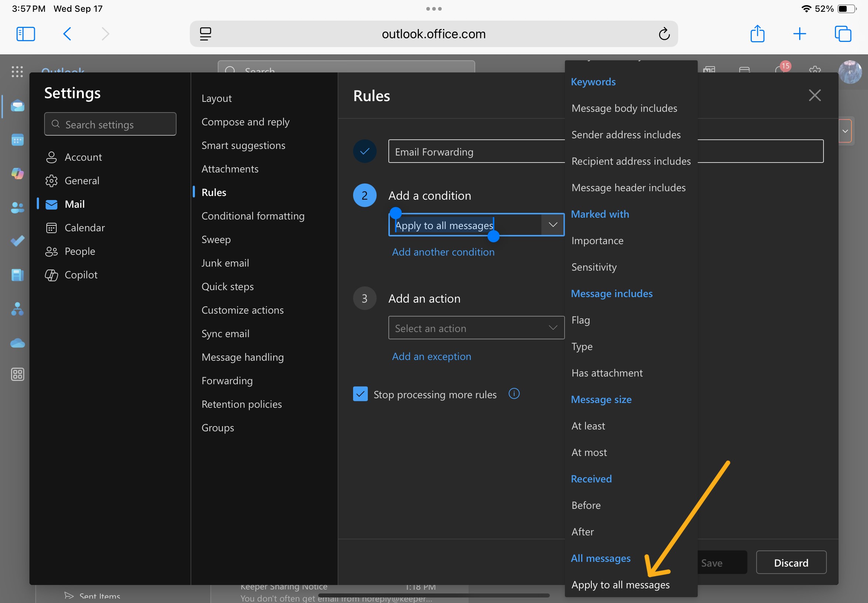Open the People app in the sidebar
This screenshot has width=868, height=603.
[17, 207]
